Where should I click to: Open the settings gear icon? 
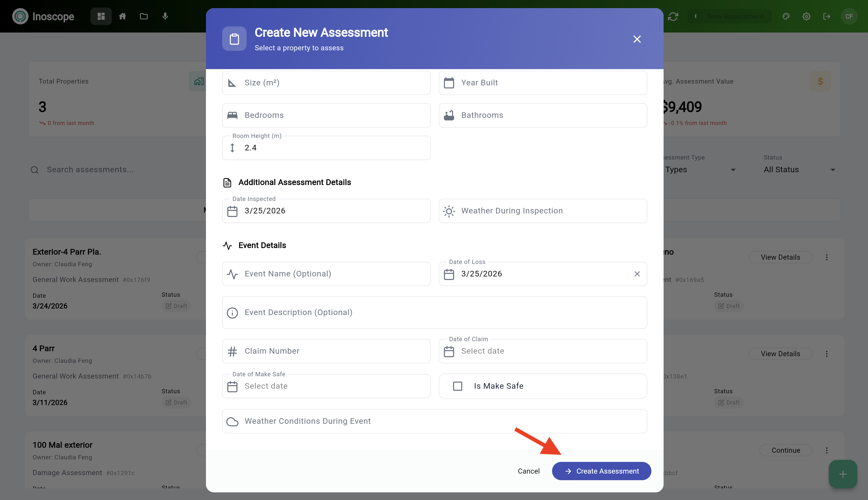(x=806, y=16)
